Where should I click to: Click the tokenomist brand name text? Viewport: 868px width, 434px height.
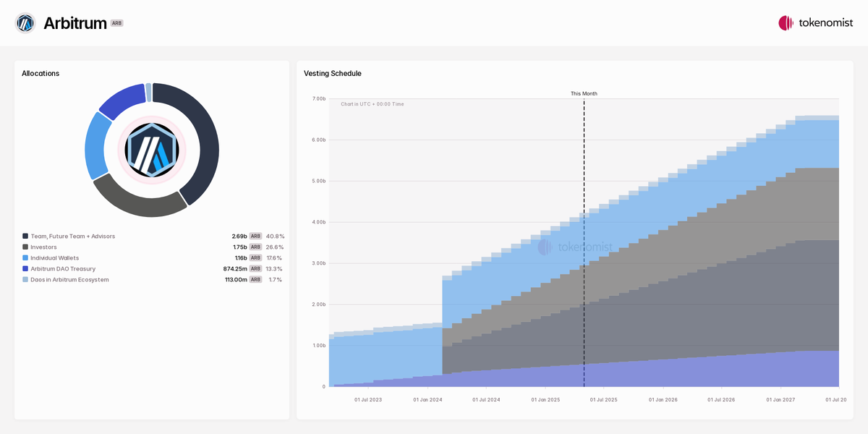[x=826, y=23]
